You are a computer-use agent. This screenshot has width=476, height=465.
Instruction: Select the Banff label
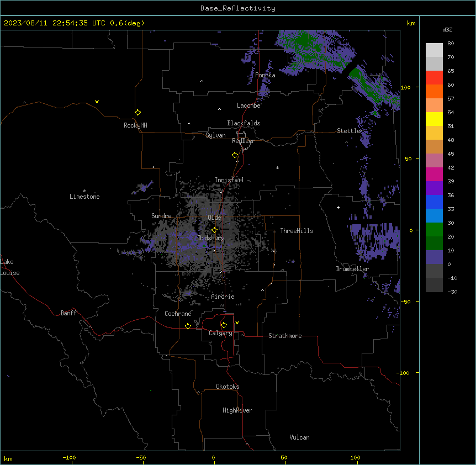coord(68,313)
